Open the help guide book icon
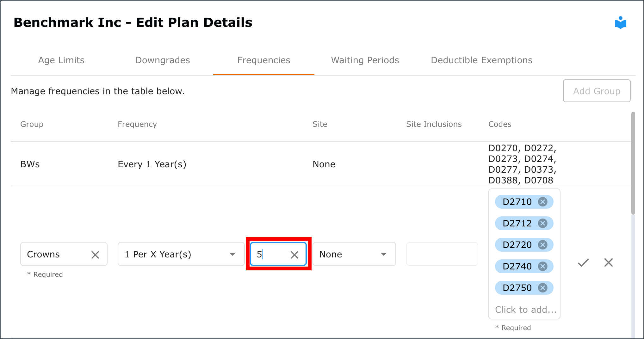Viewport: 644px width, 339px height. tap(620, 23)
